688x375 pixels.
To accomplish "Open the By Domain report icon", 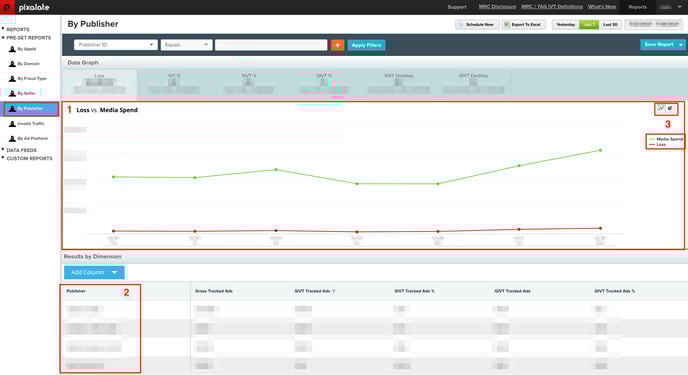I will 12,64.
